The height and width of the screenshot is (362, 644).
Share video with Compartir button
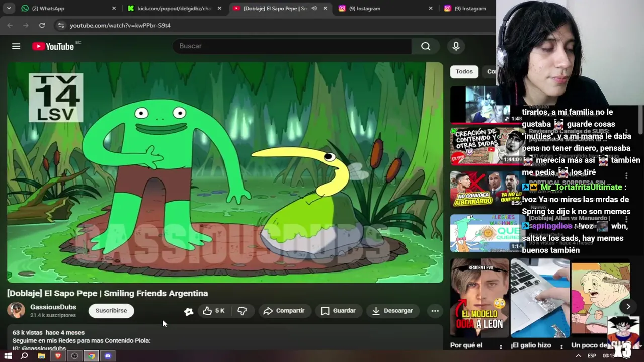(x=284, y=311)
